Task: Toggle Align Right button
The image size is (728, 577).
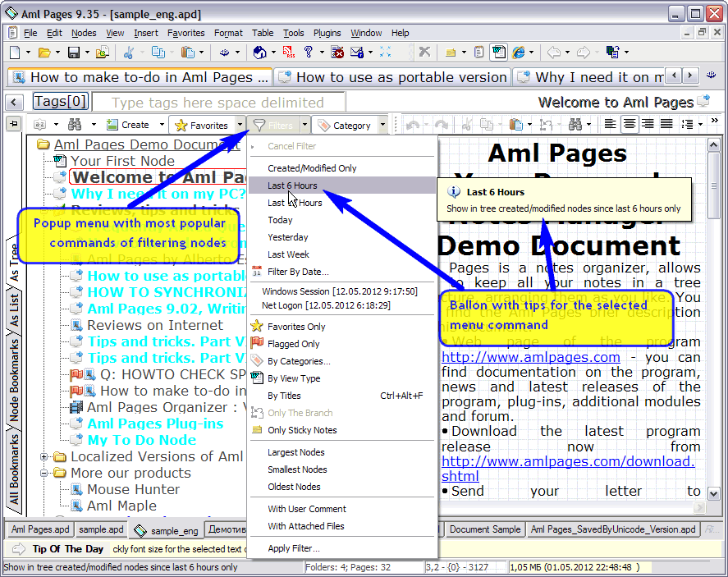Action: [x=648, y=124]
